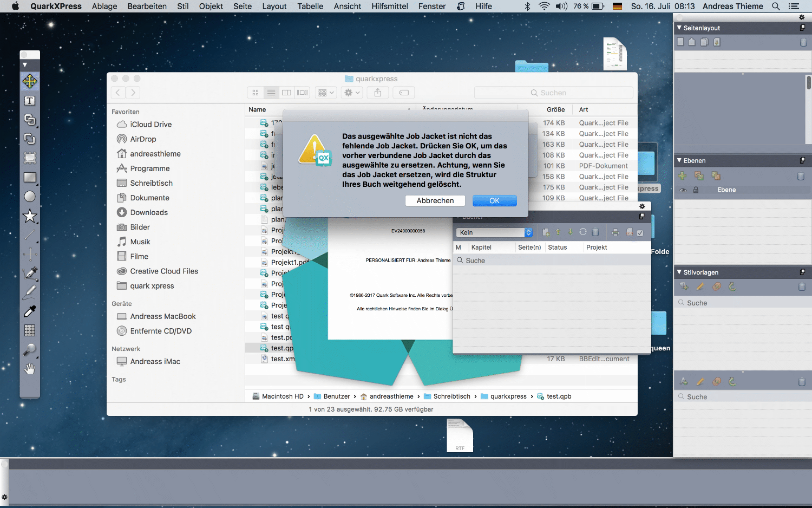The image size is (812, 508).
Task: Select the Picture Content tool
Action: [30, 158]
